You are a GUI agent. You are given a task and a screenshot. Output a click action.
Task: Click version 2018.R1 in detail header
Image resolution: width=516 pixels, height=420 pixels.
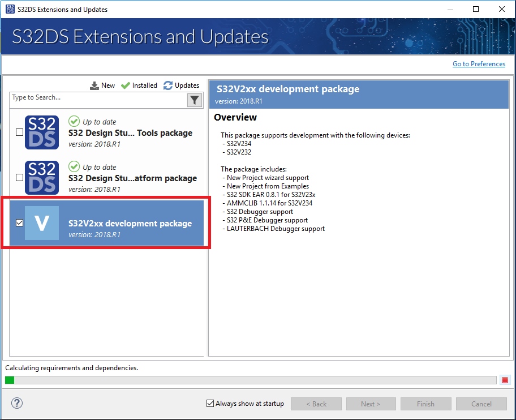[239, 101]
